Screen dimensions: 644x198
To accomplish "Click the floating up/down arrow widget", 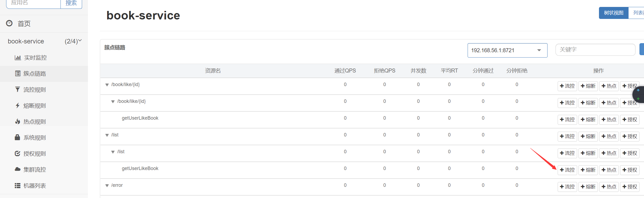I will tap(639, 94).
